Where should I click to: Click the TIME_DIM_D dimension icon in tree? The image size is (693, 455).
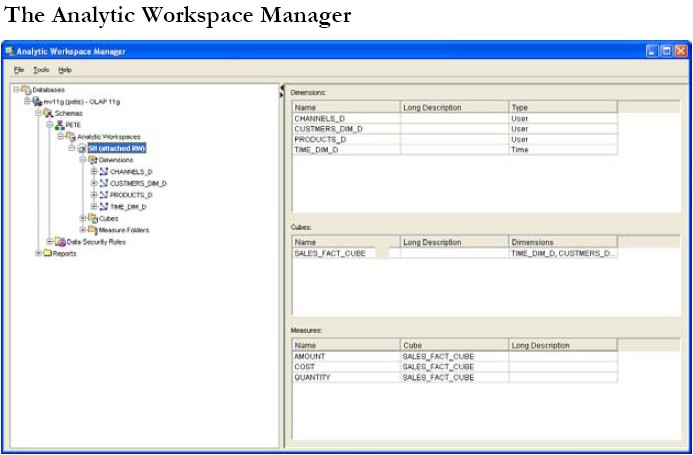pyautogui.click(x=103, y=206)
